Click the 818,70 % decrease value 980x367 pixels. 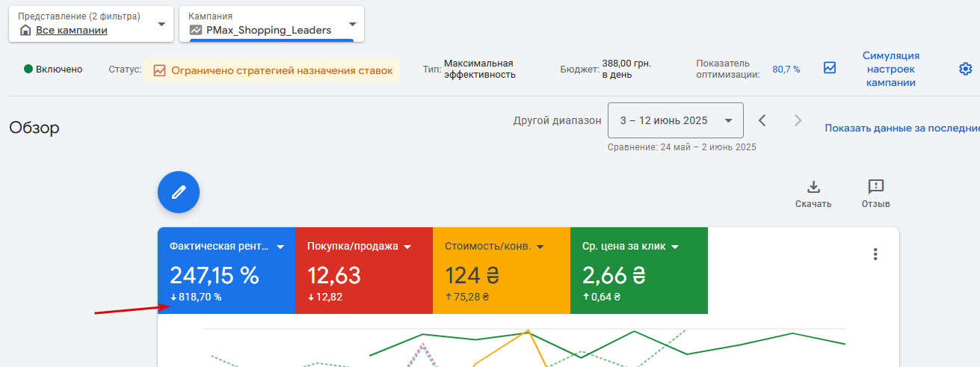(x=200, y=297)
